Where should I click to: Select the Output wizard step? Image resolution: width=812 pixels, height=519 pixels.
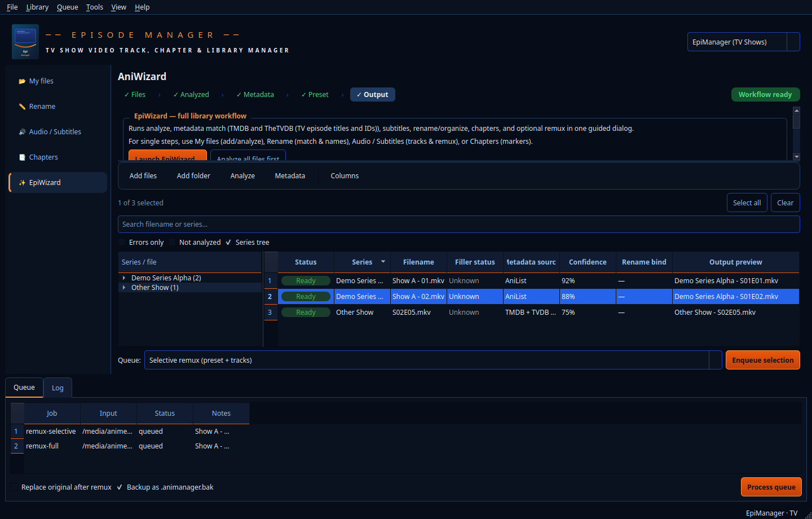373,95
